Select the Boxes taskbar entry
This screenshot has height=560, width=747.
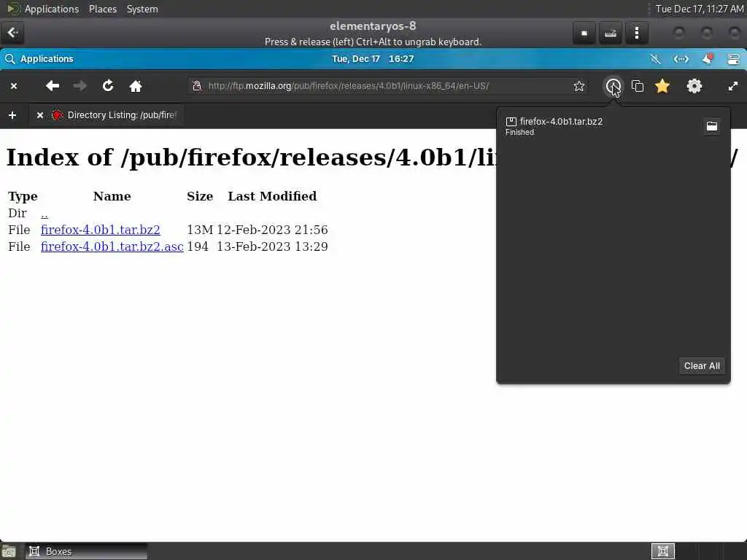86,551
